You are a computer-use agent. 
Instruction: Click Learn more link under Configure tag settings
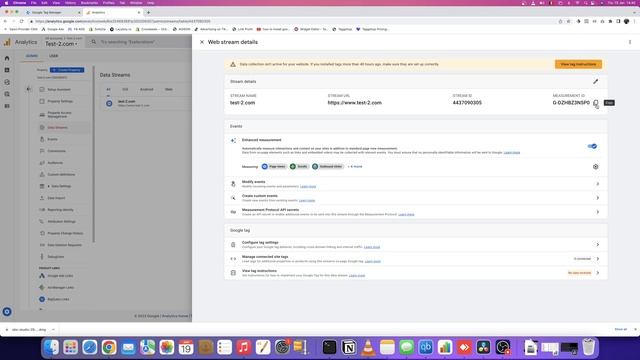click(372, 247)
